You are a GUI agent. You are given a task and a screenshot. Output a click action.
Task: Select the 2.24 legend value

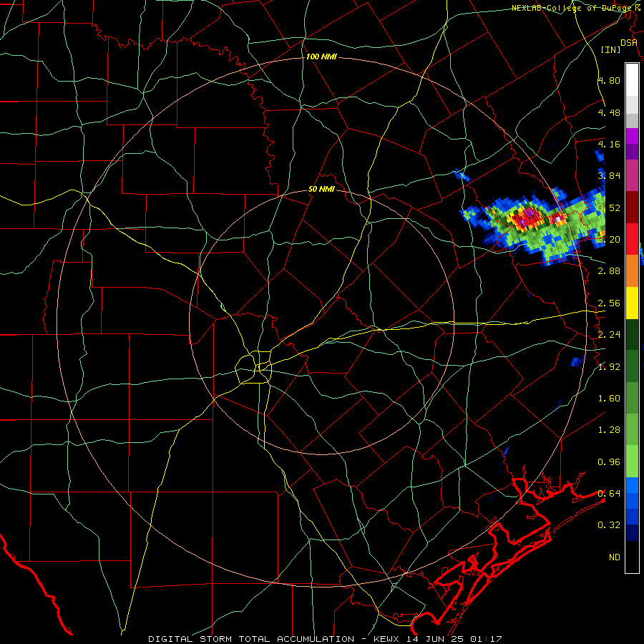click(x=609, y=335)
